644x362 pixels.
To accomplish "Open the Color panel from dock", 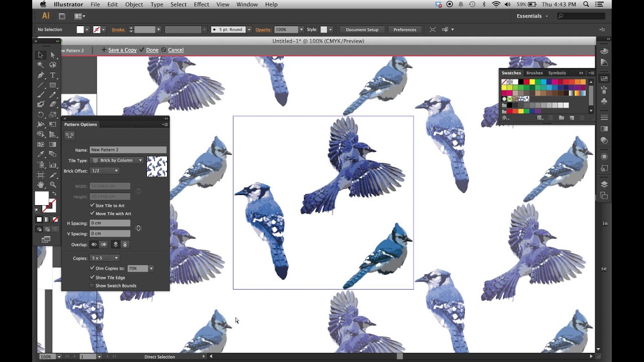I will pyautogui.click(x=604, y=51).
